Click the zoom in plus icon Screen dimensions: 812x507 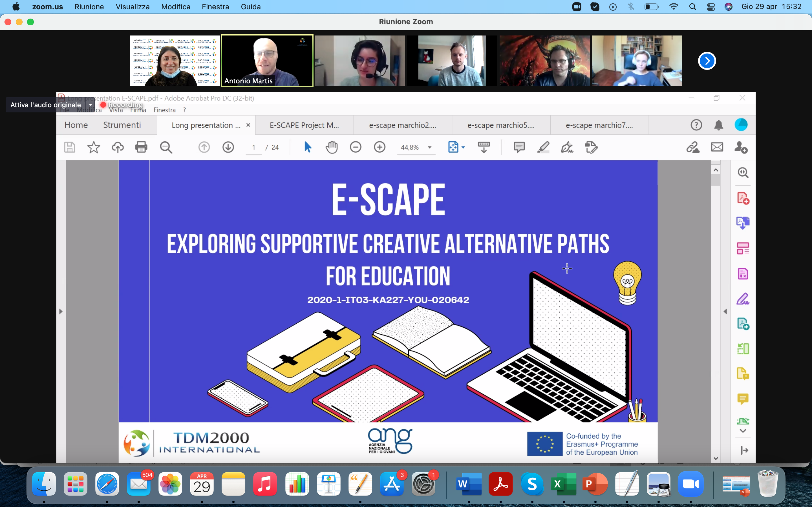coord(379,147)
